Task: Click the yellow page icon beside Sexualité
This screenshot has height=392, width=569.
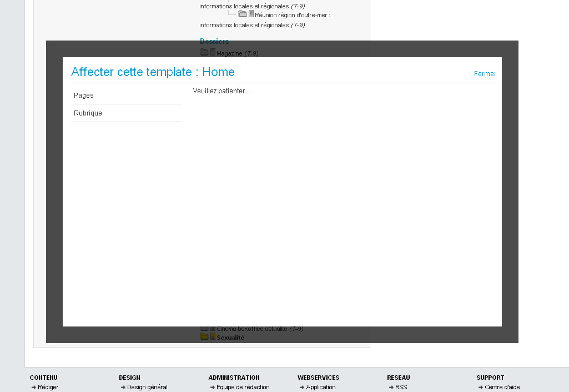Action: tap(213, 336)
